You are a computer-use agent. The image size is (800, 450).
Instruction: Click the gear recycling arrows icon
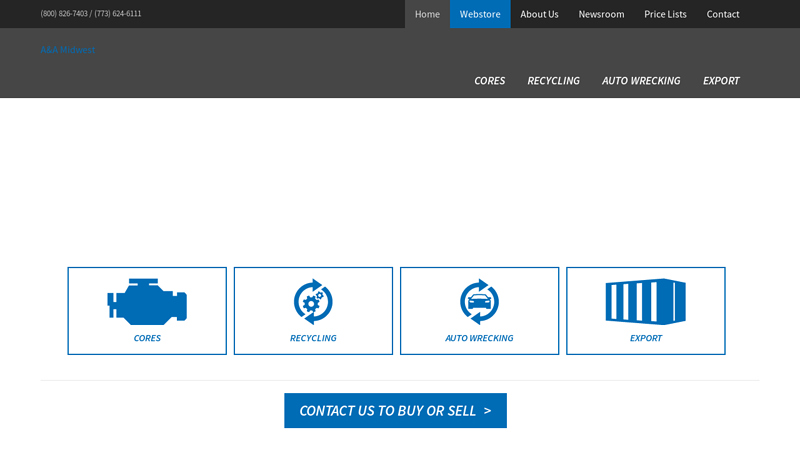coord(313,302)
